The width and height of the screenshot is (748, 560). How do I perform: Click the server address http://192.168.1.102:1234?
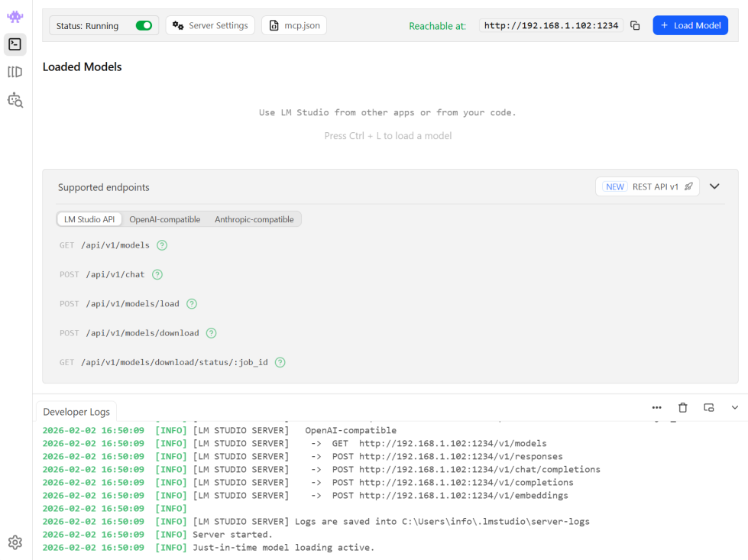[x=551, y=25]
